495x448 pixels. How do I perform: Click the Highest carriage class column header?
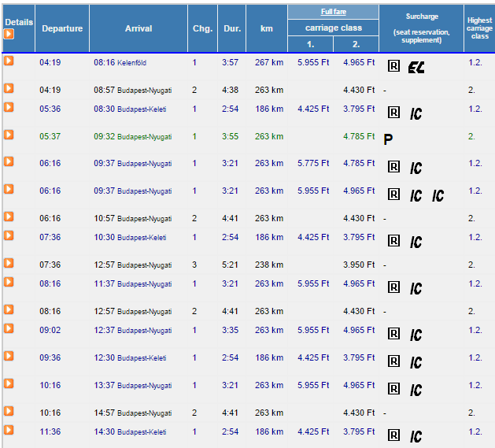tap(479, 28)
